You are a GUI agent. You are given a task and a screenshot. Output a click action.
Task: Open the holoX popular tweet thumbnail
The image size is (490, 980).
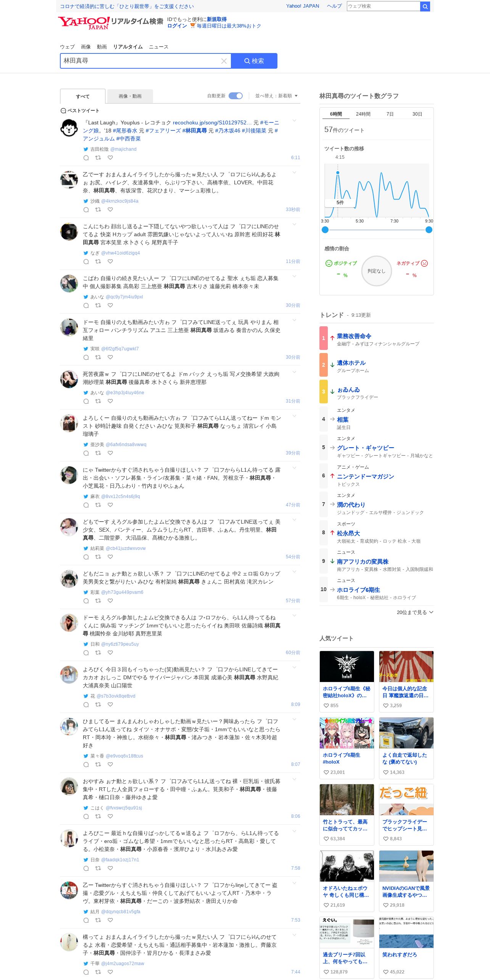[347, 666]
